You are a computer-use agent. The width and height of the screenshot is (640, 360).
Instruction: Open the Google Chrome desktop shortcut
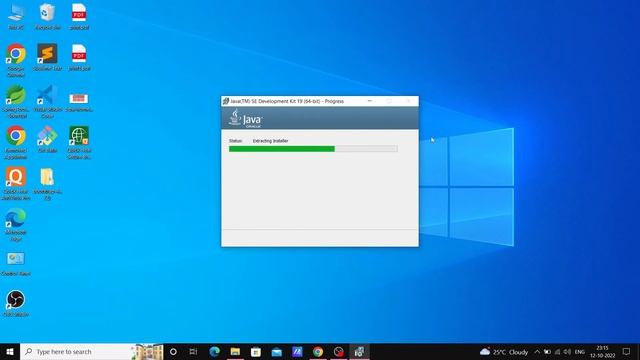16,60
